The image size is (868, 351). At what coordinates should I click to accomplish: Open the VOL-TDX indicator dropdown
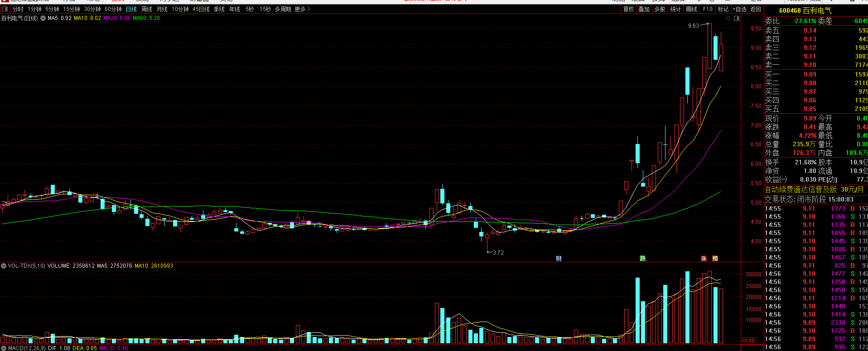pos(4,266)
